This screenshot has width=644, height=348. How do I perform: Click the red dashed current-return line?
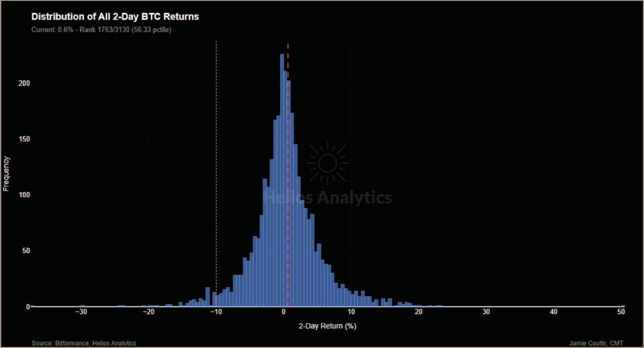click(288, 175)
